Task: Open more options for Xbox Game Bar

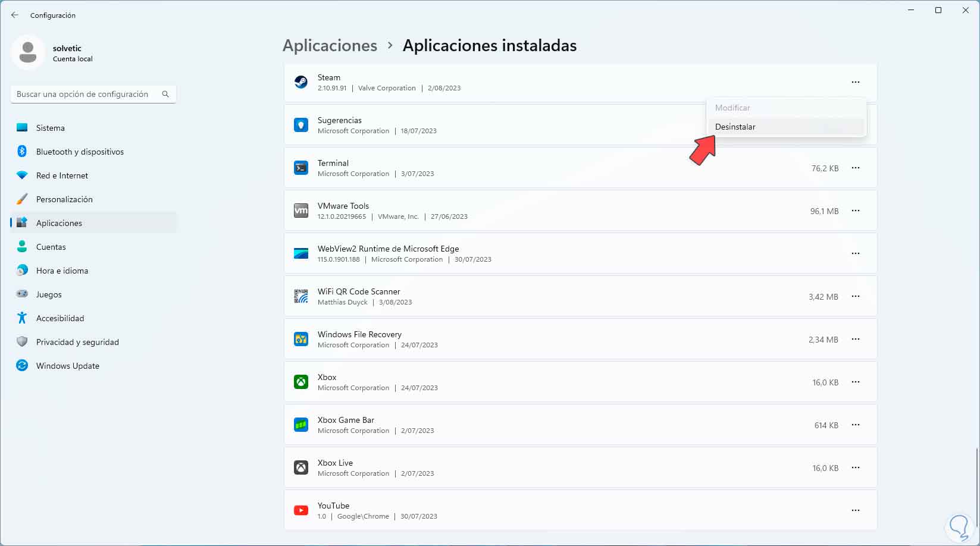Action: (856, 425)
